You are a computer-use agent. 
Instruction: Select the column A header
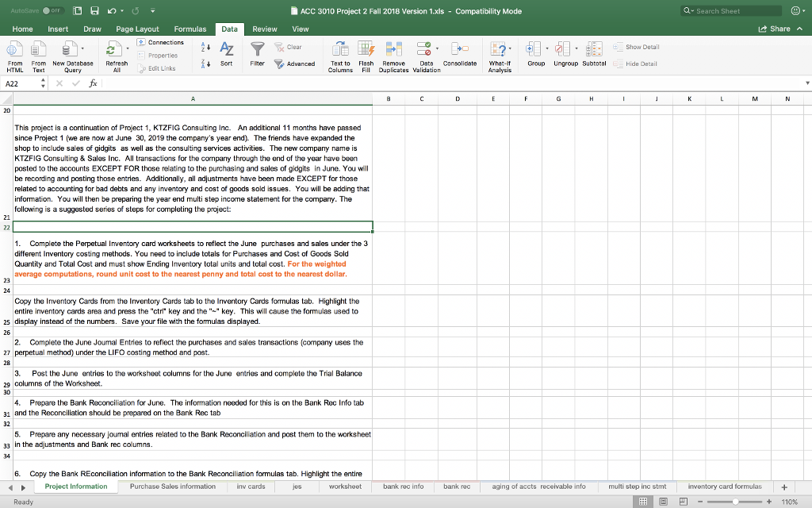tap(193, 99)
